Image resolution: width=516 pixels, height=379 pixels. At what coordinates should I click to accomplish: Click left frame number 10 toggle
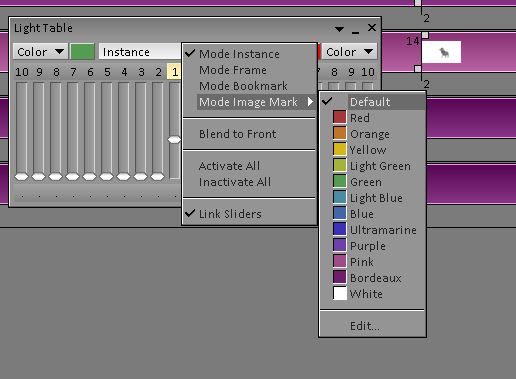pyautogui.click(x=22, y=72)
